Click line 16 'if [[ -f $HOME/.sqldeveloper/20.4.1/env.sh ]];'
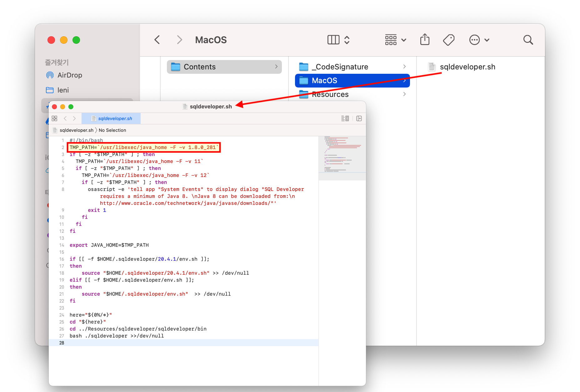Image resolution: width=580 pixels, height=392 pixels. pos(139,259)
